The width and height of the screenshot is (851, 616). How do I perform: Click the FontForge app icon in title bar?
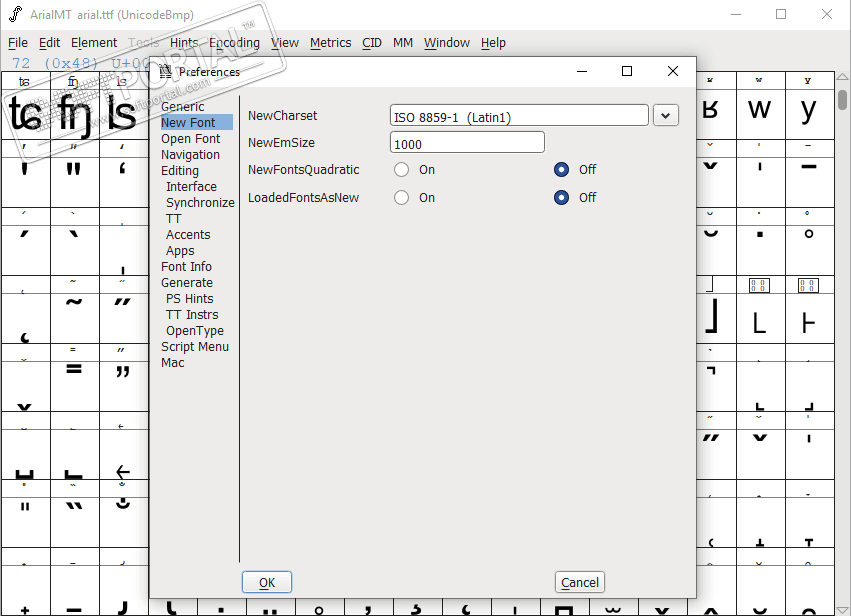16,14
